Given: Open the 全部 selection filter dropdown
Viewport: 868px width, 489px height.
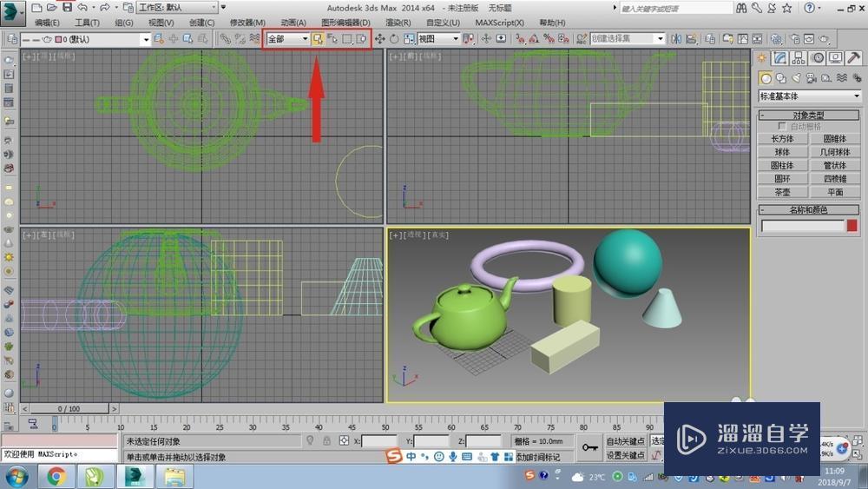Looking at the screenshot, I should 288,39.
